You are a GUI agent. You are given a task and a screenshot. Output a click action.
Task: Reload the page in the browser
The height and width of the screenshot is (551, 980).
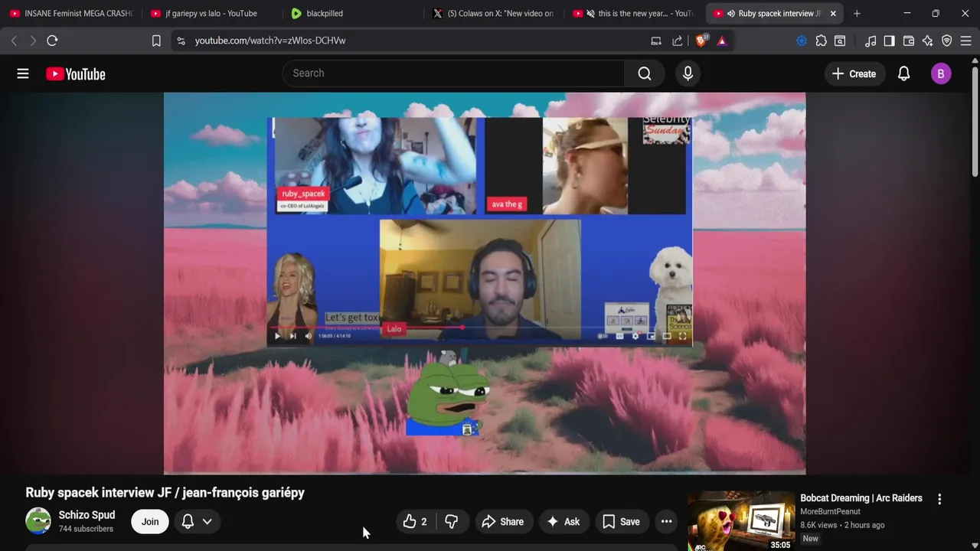52,41
